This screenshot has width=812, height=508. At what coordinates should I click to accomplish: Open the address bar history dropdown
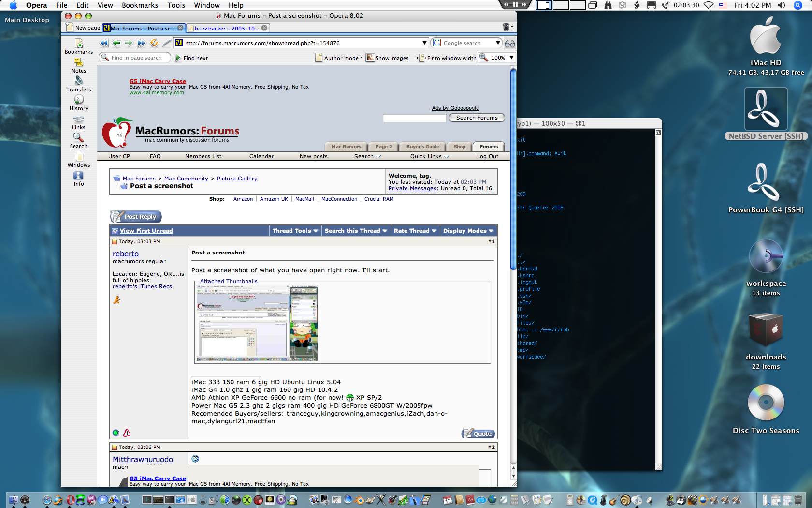point(424,43)
